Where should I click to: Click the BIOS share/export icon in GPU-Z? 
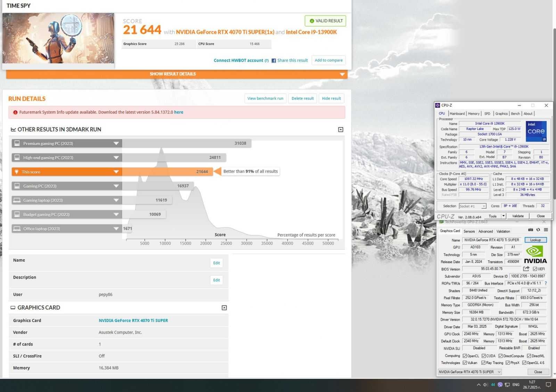(x=526, y=269)
